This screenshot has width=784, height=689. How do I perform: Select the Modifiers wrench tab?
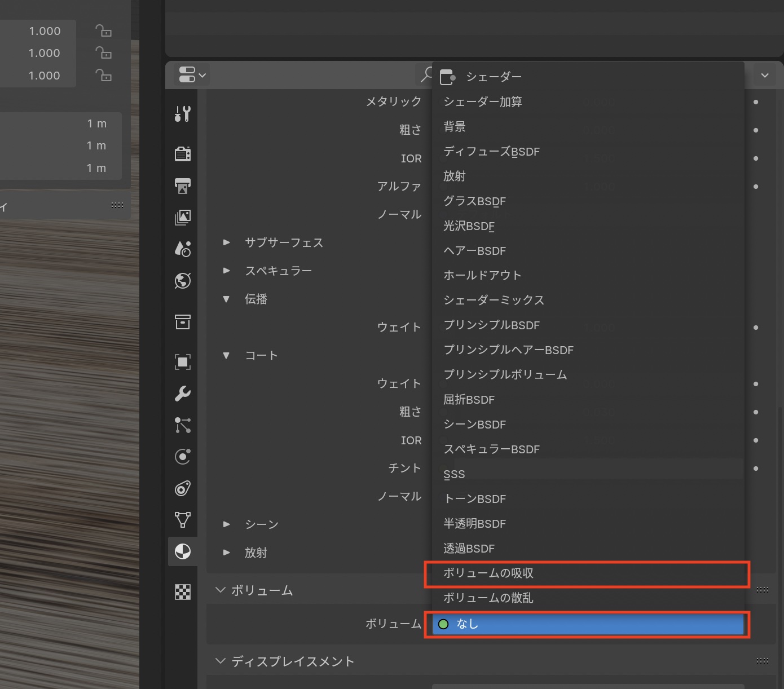182,394
